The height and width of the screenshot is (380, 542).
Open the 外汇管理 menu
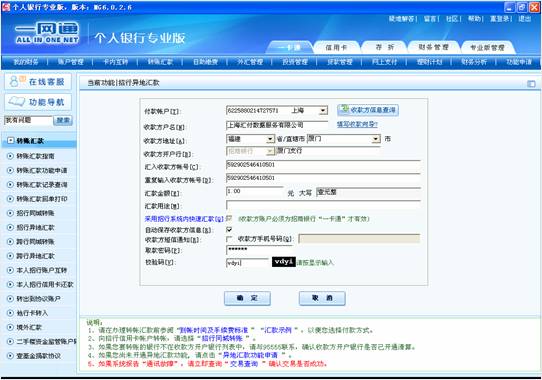click(x=250, y=62)
